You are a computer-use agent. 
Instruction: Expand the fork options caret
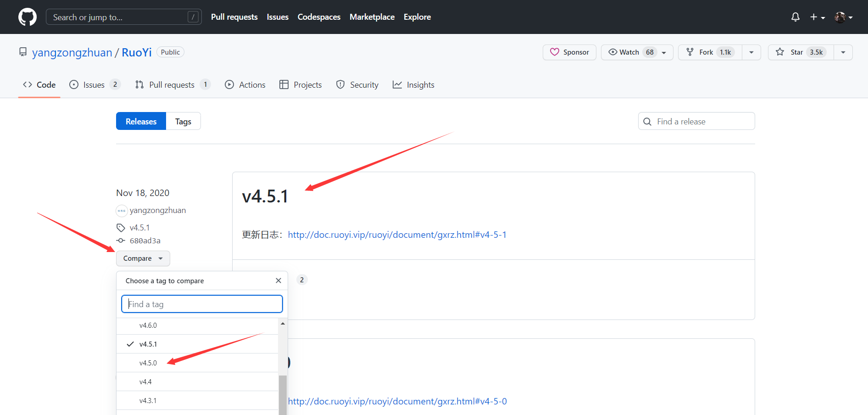pyautogui.click(x=751, y=52)
